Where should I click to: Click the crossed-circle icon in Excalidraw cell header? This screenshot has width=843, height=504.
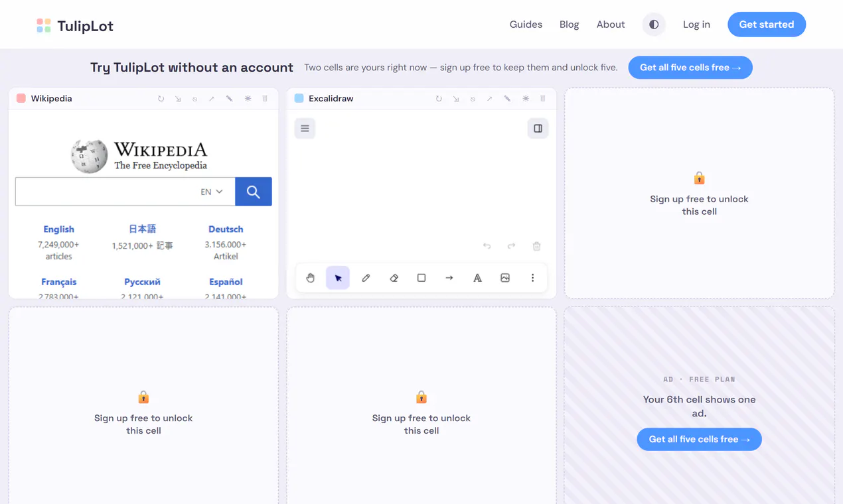pos(473,99)
